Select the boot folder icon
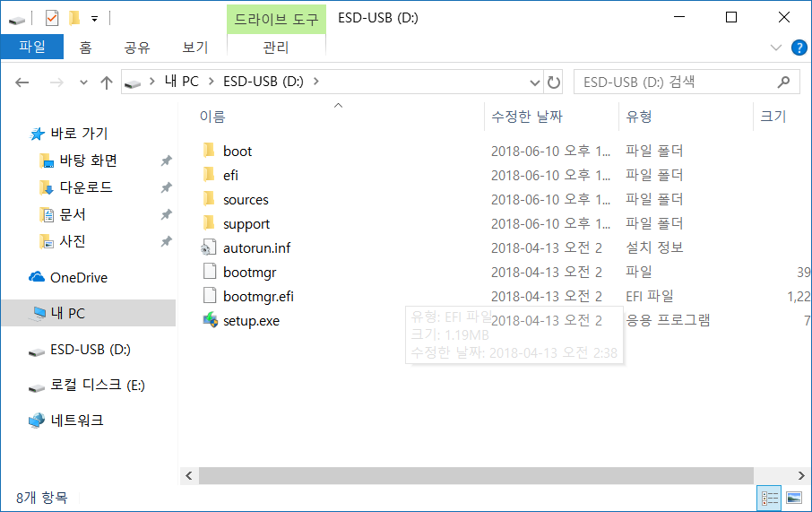The width and height of the screenshot is (812, 512). (x=209, y=151)
